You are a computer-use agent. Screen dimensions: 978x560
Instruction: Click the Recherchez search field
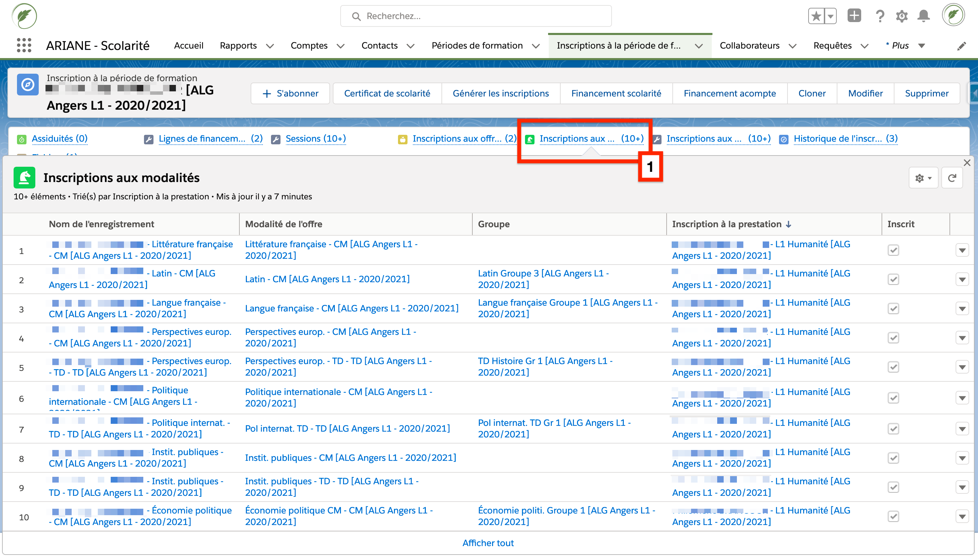click(476, 16)
